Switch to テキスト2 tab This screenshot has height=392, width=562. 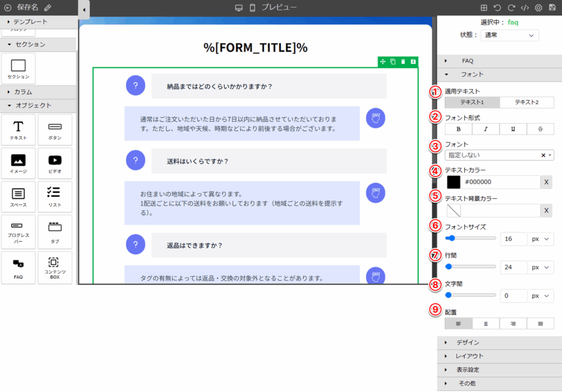pos(526,103)
